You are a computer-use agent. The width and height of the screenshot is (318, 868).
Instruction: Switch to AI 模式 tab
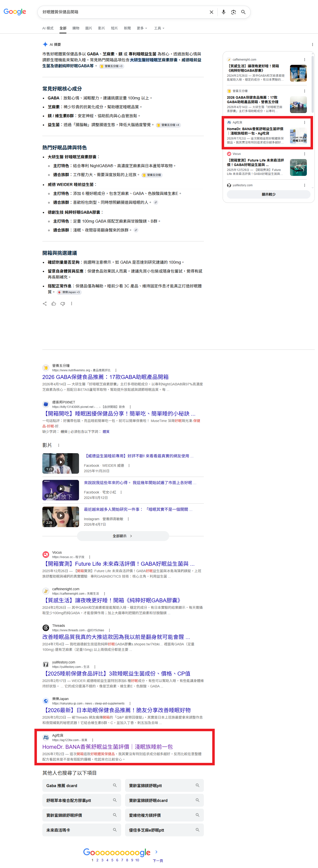coord(48,28)
